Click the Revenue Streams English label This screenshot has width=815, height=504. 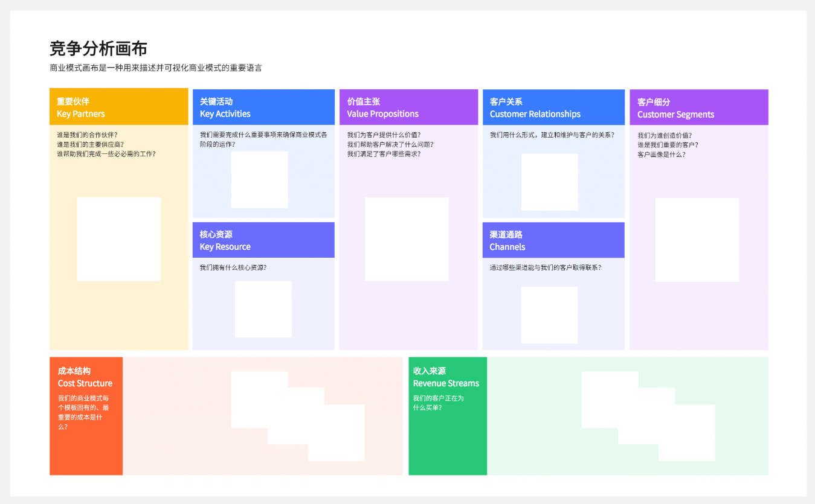tap(446, 384)
